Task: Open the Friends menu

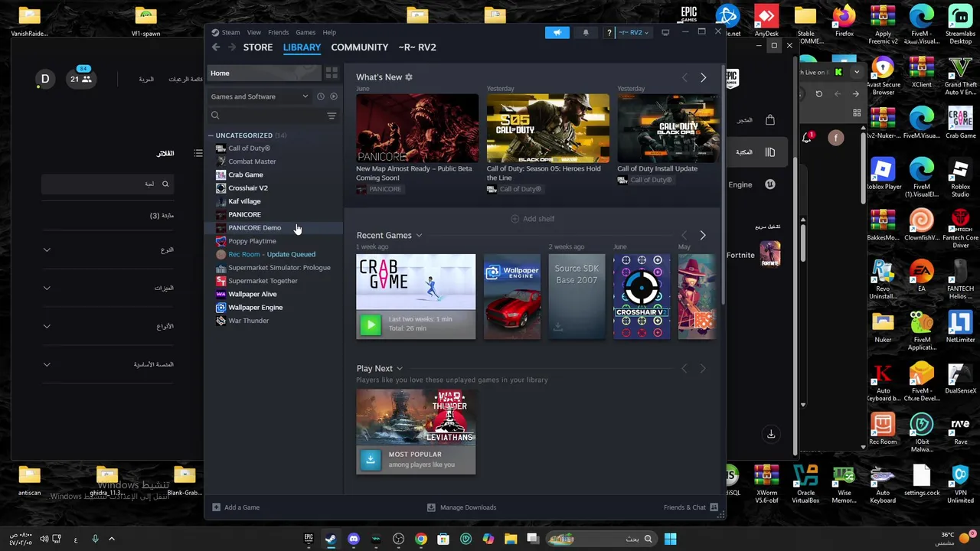Action: point(279,32)
